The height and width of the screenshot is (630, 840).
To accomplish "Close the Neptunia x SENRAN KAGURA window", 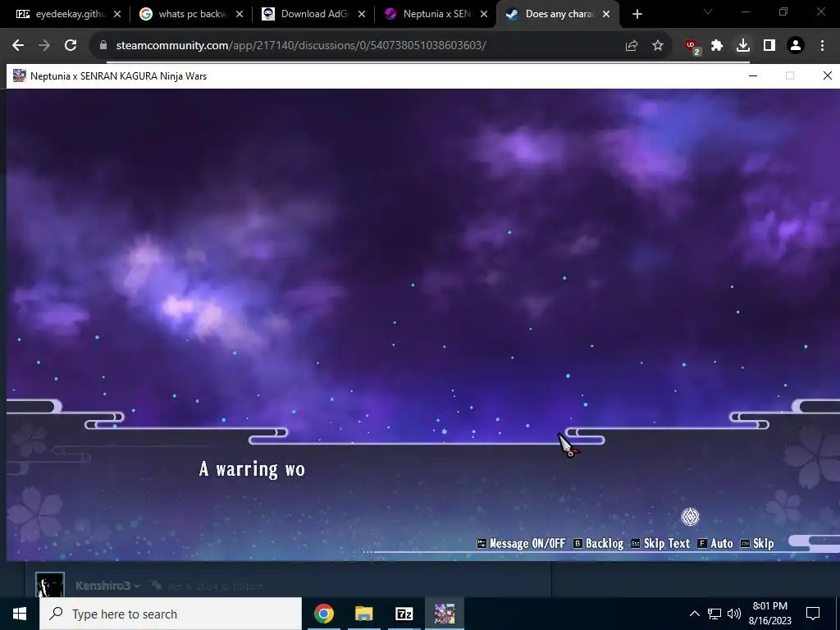I will 827,75.
